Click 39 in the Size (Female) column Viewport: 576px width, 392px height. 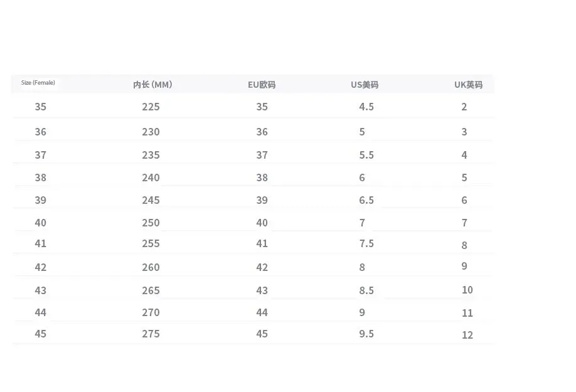[41, 200]
